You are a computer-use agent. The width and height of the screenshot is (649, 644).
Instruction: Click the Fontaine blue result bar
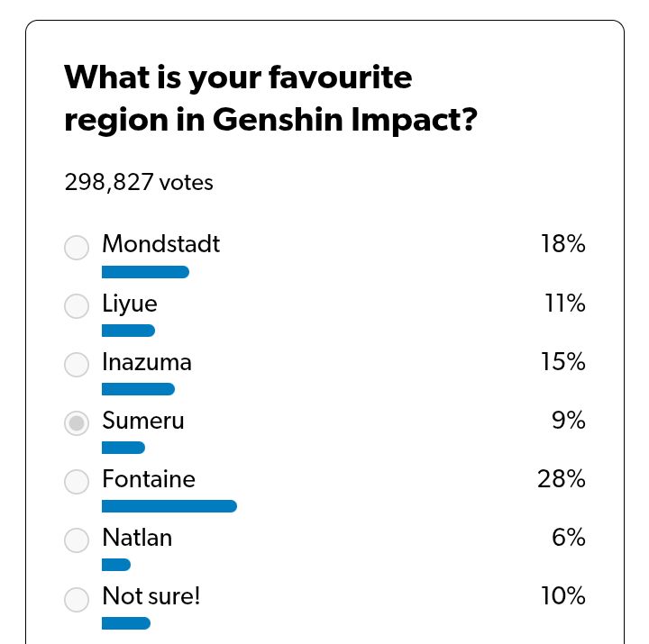169,506
